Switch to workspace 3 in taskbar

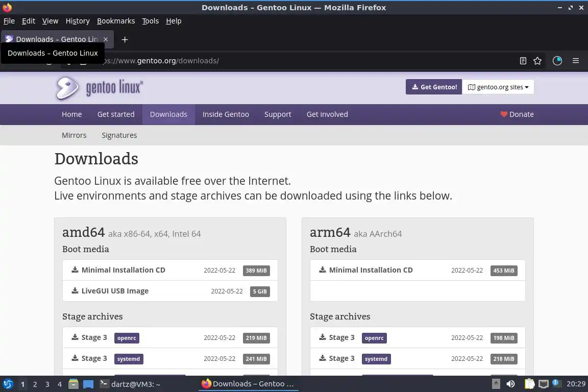point(47,384)
